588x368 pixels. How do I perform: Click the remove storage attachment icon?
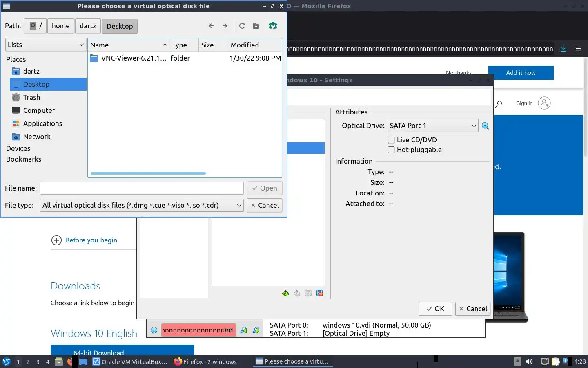(x=320, y=293)
